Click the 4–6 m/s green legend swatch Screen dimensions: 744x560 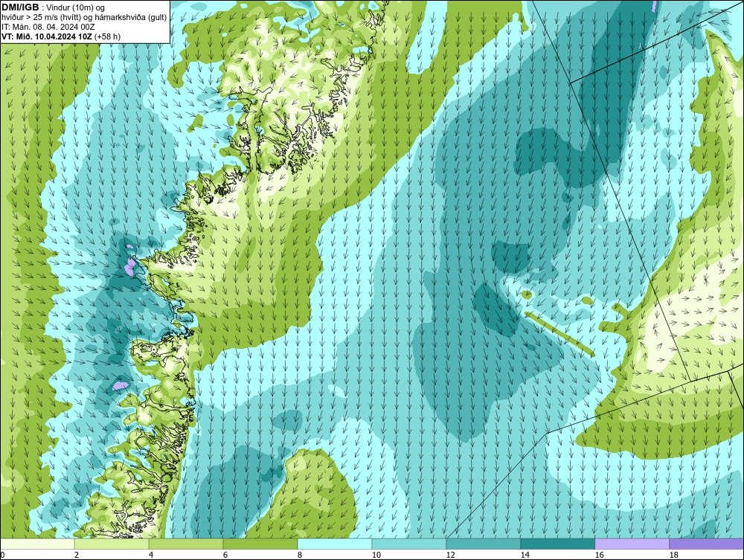point(186,544)
